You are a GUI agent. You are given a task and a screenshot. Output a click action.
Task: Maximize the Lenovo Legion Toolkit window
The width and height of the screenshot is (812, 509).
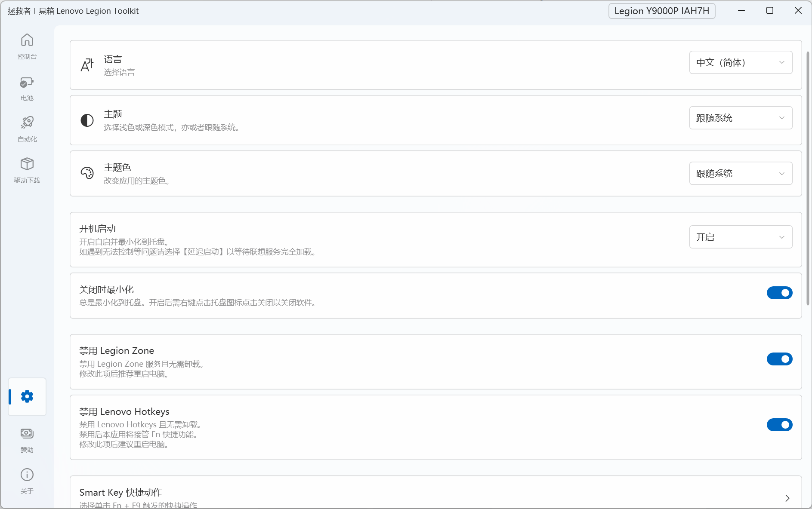click(770, 11)
